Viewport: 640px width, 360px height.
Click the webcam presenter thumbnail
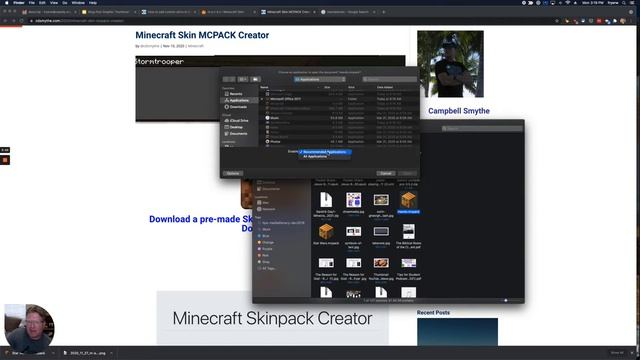[29, 329]
